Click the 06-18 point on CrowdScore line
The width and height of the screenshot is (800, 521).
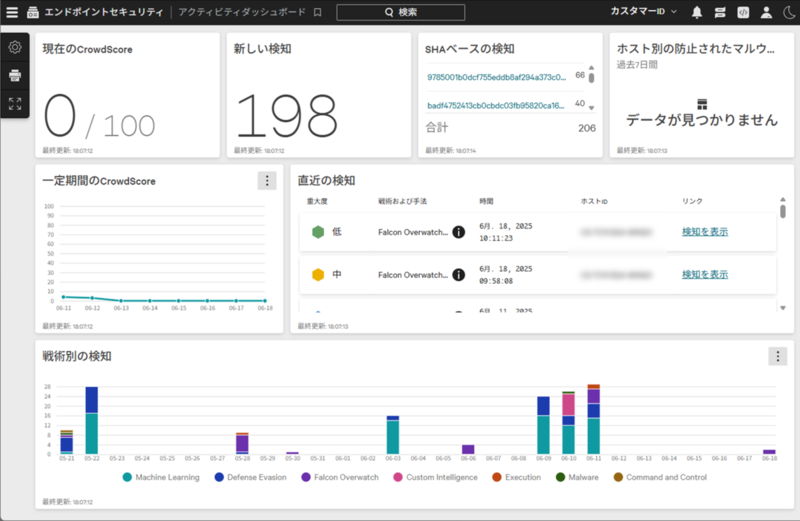265,301
